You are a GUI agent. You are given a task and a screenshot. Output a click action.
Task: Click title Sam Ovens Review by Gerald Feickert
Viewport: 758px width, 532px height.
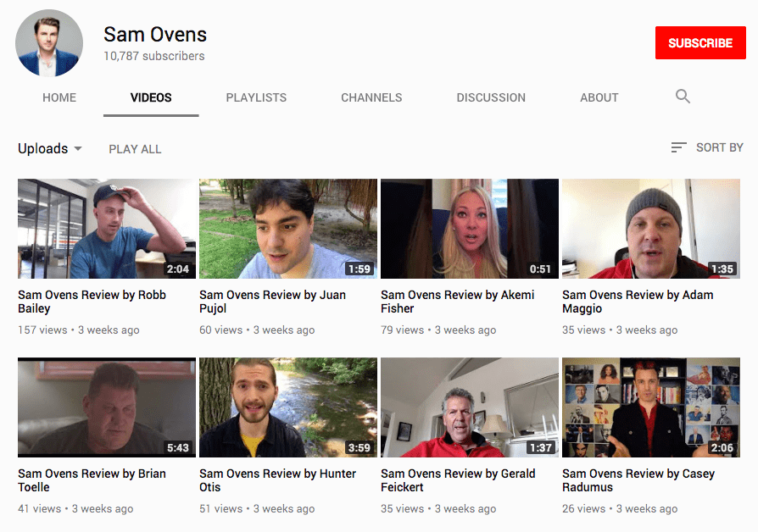click(458, 480)
